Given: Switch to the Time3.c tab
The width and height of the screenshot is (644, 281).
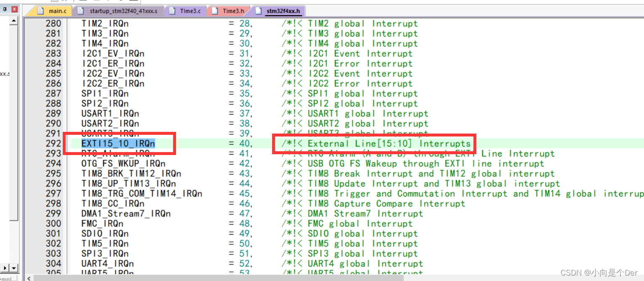Looking at the screenshot, I should pyautogui.click(x=187, y=11).
